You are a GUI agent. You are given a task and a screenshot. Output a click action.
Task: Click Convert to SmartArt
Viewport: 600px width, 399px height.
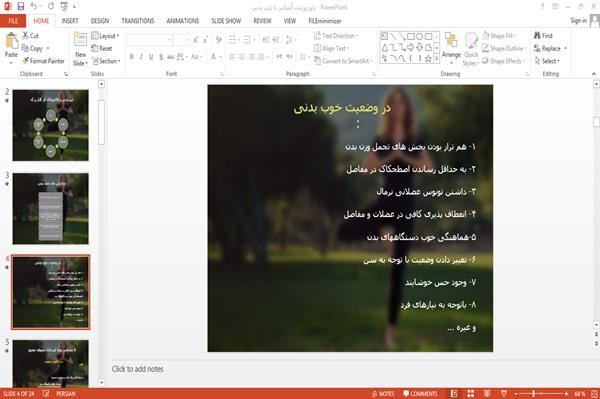point(342,61)
